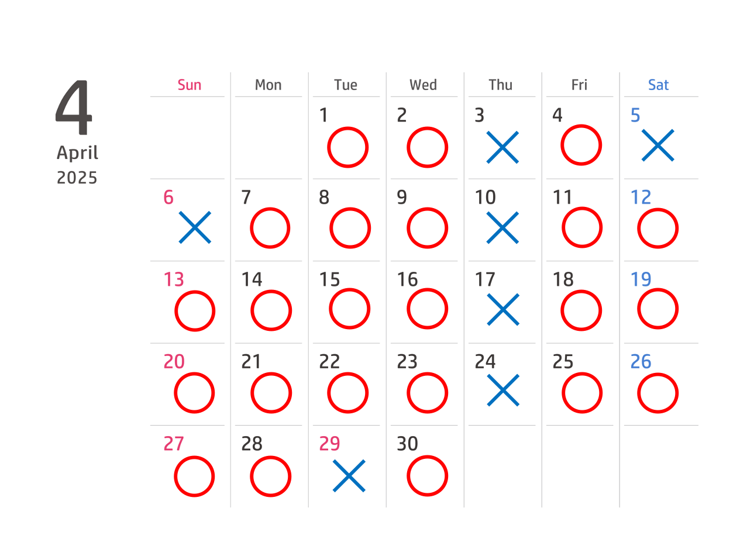The image size is (747, 560).
Task: Click the red circle on April 30
Action: 427,476
